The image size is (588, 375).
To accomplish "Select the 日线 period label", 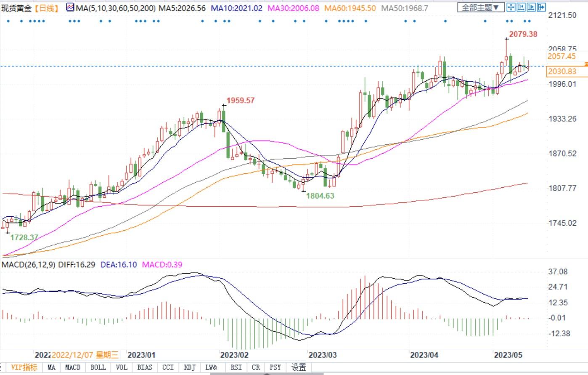I will (47, 8).
